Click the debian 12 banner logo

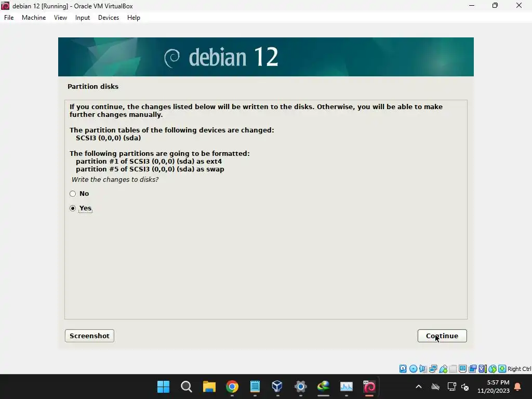221,57
